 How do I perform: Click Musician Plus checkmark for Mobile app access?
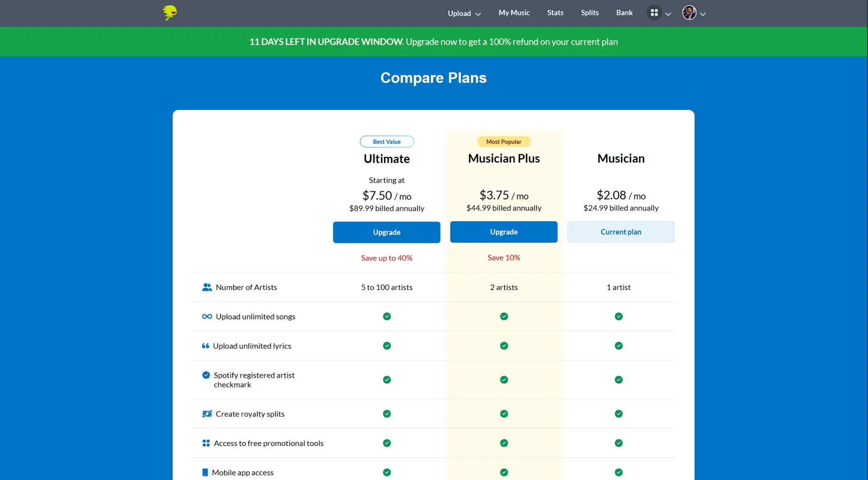point(504,473)
